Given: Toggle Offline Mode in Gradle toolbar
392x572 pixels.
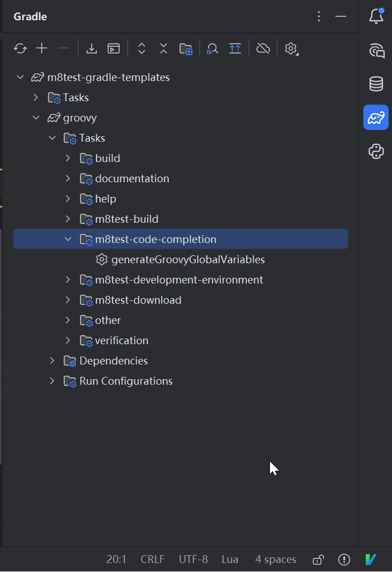Looking at the screenshot, I should click(x=263, y=48).
